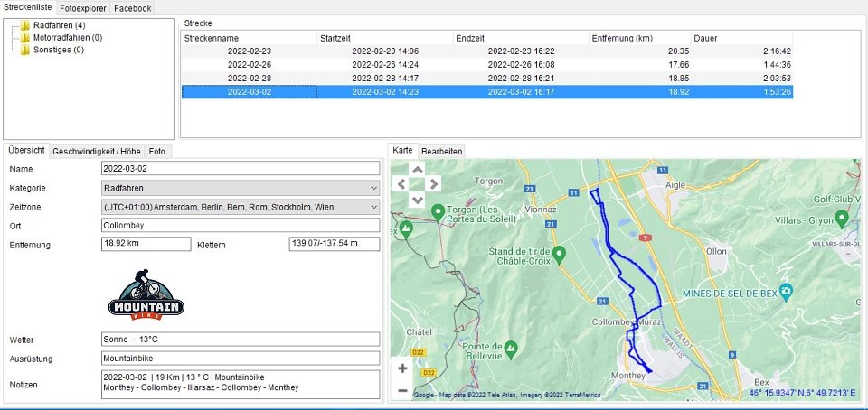The image size is (868, 410).
Task: Click the Wetter field Sonne 13°C
Action: tap(241, 340)
